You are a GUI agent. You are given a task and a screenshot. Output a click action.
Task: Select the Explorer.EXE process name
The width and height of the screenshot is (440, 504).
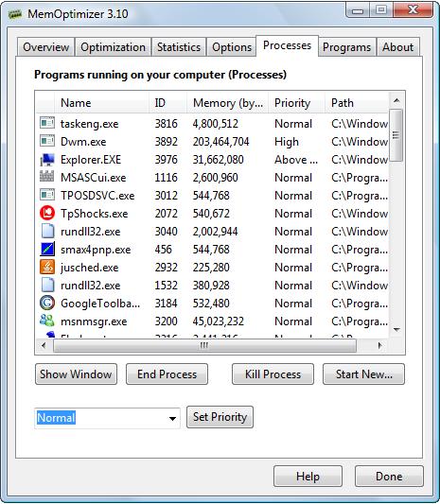pos(91,160)
